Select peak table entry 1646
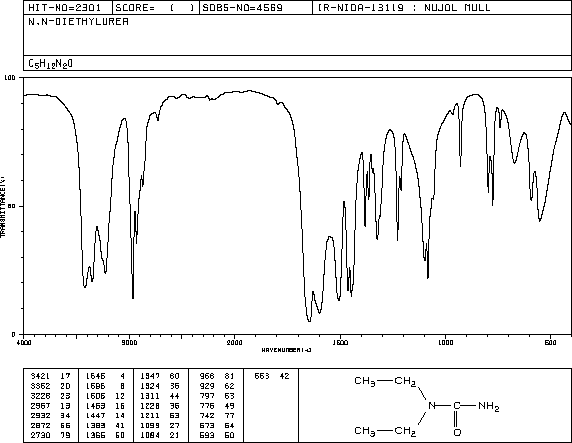Image resolution: width=572 pixels, height=443 pixels. 96,376
